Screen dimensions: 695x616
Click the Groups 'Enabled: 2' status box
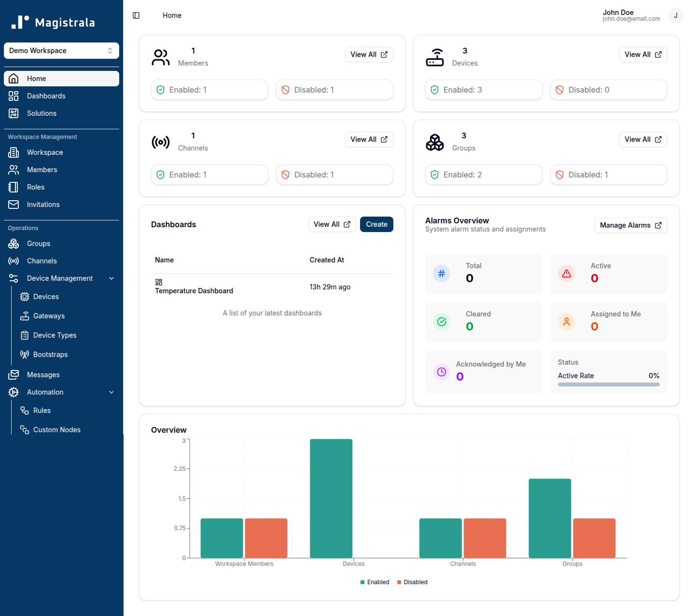point(484,175)
